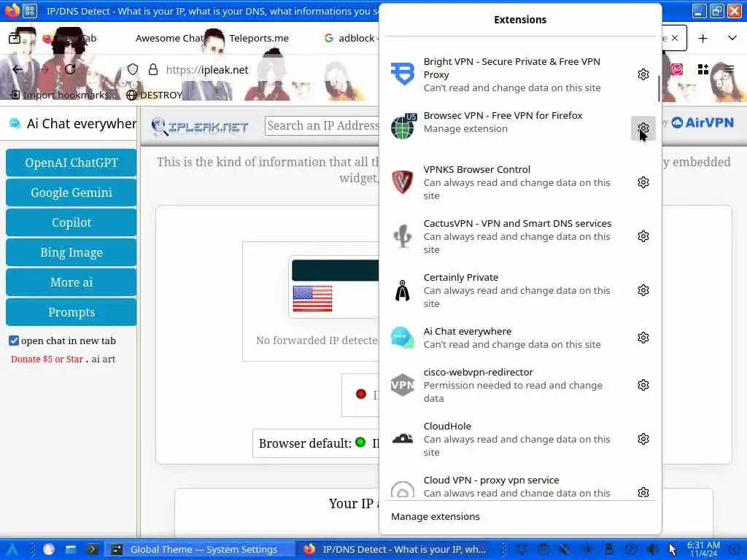Click the Bright VPN extension icon
The height and width of the screenshot is (560, 747).
403,74
